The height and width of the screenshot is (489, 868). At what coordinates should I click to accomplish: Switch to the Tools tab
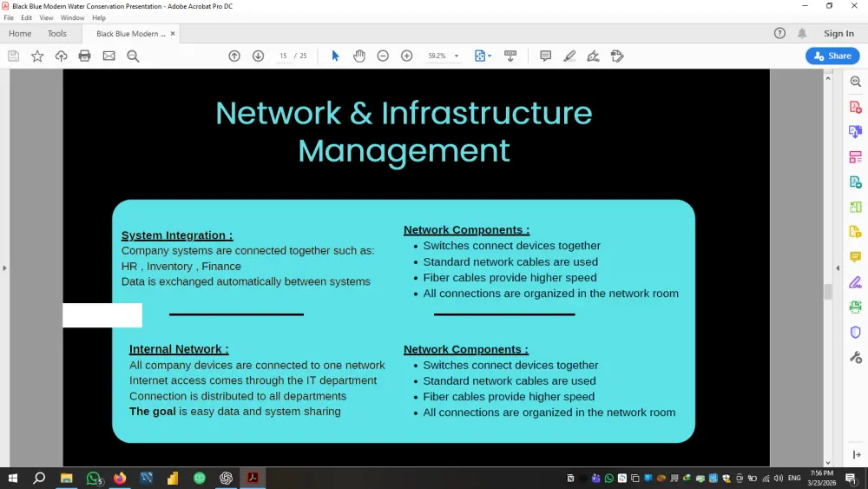click(57, 33)
